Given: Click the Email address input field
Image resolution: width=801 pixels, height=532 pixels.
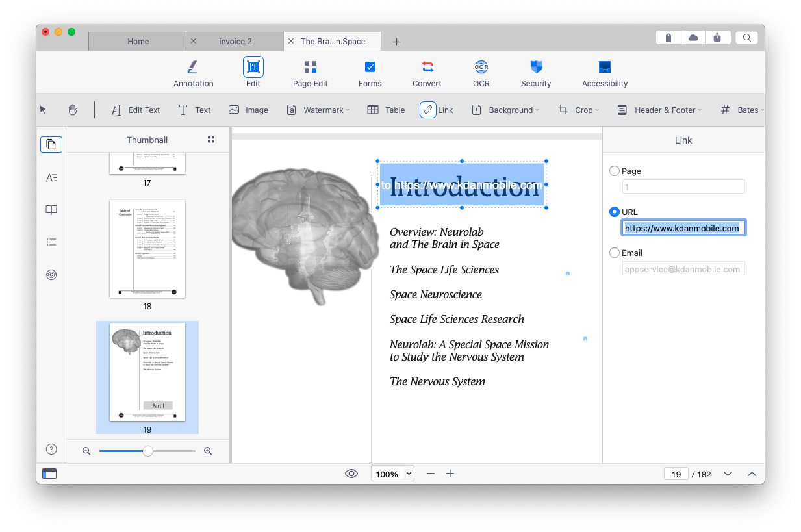Looking at the screenshot, I should (x=683, y=269).
